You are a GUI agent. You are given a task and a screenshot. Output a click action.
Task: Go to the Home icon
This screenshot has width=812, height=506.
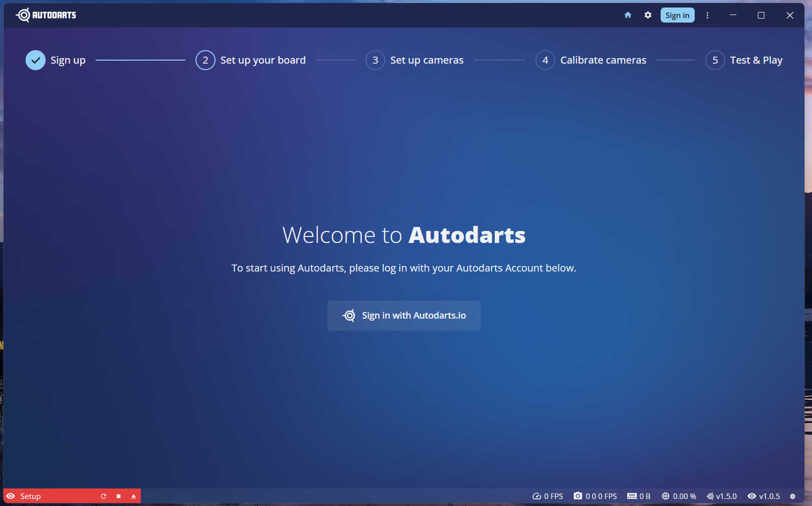coord(628,15)
